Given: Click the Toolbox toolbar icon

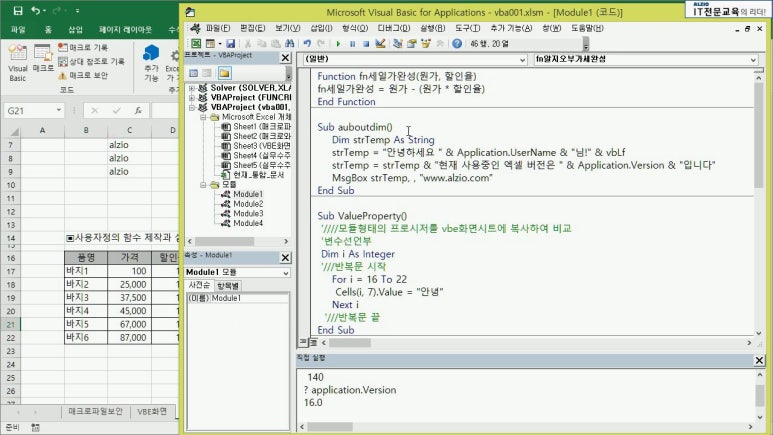Looking at the screenshot, I should click(440, 44).
